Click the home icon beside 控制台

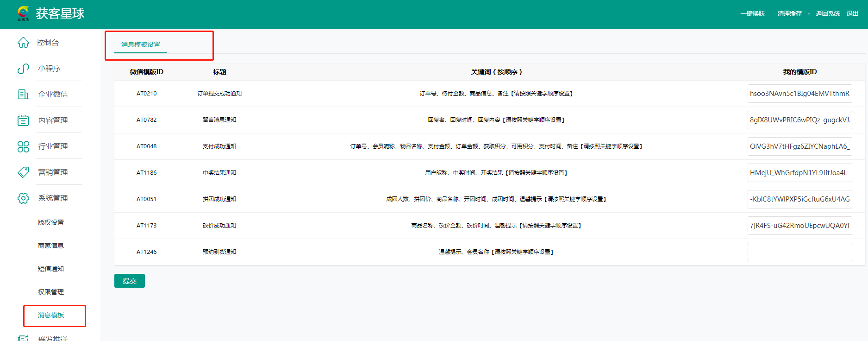point(23,43)
